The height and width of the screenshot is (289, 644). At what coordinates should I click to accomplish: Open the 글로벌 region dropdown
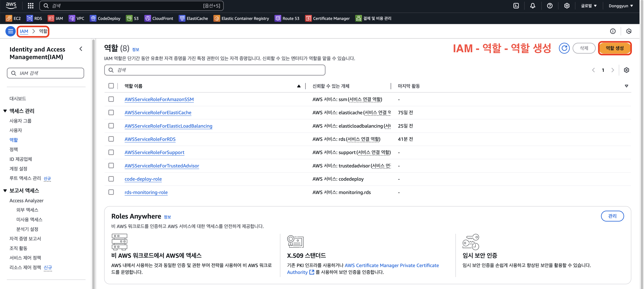(x=589, y=6)
